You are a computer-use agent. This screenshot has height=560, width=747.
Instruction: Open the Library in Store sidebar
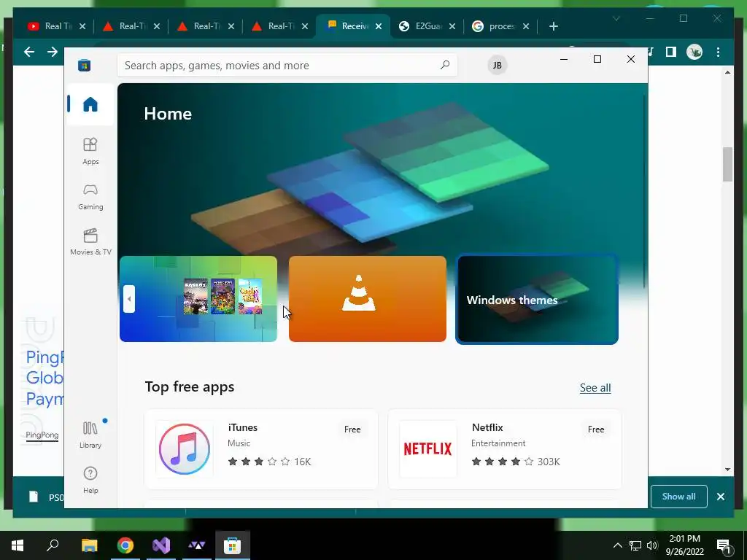click(x=90, y=435)
